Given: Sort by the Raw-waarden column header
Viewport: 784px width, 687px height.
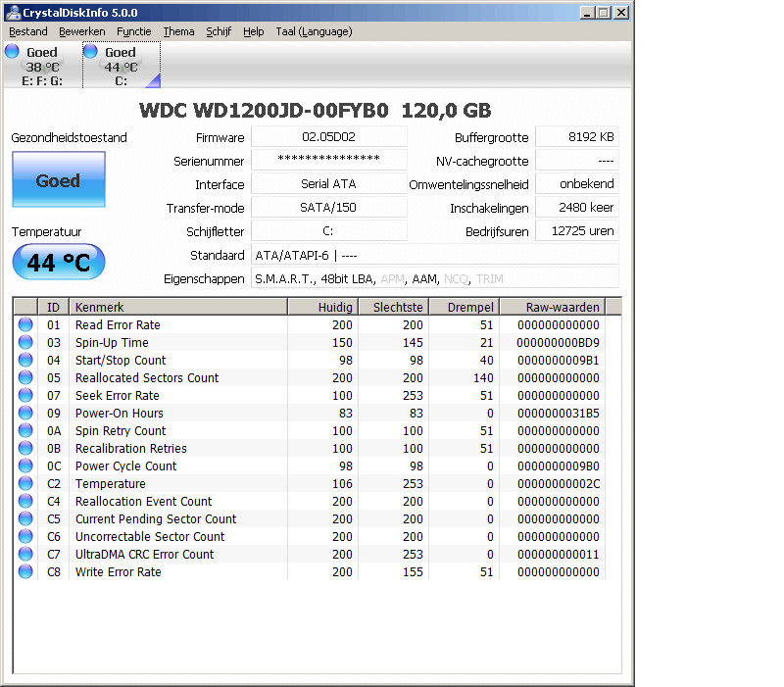Looking at the screenshot, I should coord(553,307).
